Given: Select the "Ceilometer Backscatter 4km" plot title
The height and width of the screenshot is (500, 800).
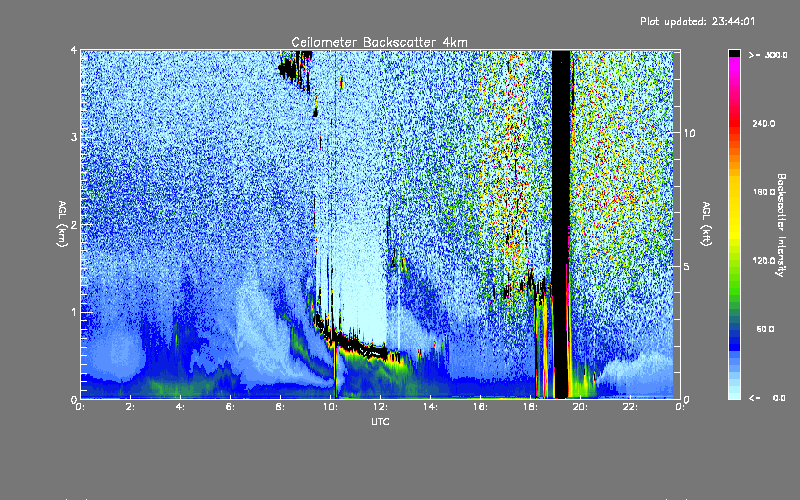Looking at the screenshot, I should click(379, 42).
